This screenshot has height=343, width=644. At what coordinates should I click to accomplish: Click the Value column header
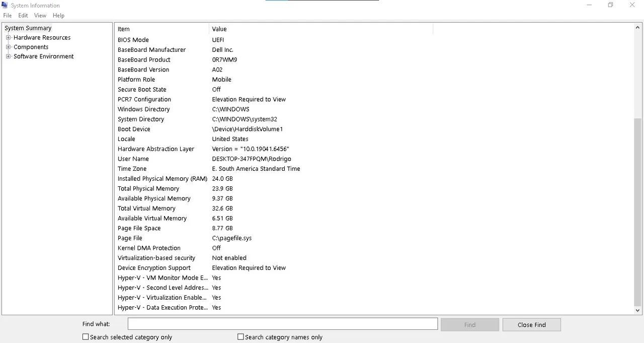321,29
